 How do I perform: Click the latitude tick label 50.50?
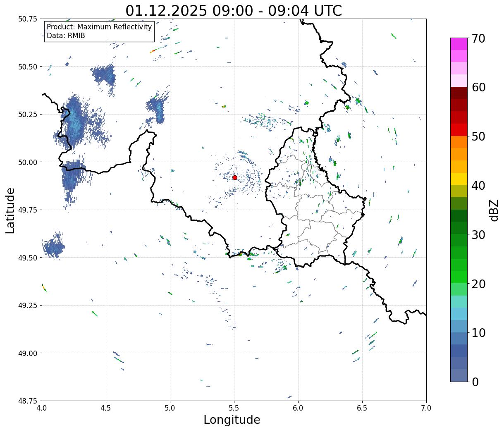[x=28, y=67]
